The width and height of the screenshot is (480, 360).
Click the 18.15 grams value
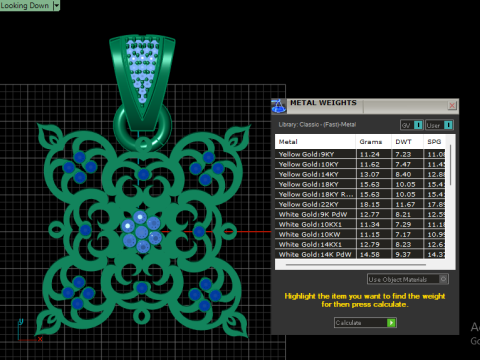click(x=370, y=204)
